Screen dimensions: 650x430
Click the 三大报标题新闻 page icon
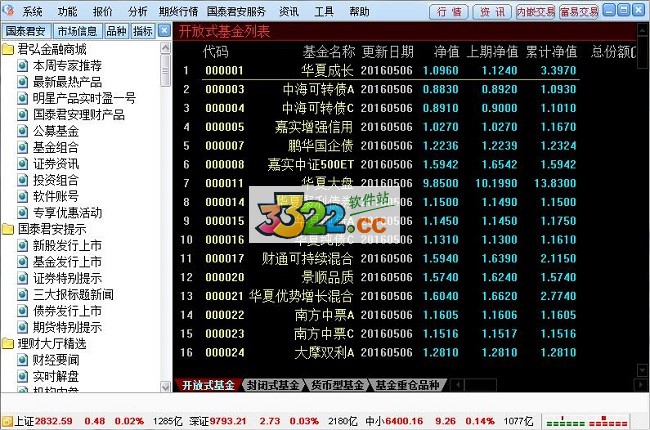[23, 295]
